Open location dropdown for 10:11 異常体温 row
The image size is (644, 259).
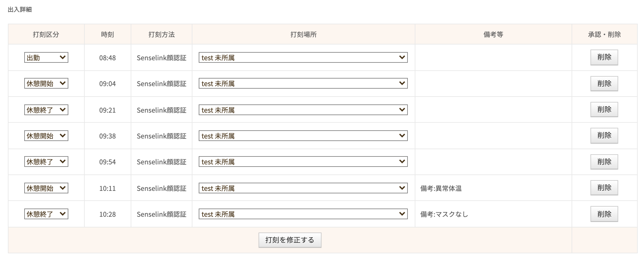(x=303, y=188)
